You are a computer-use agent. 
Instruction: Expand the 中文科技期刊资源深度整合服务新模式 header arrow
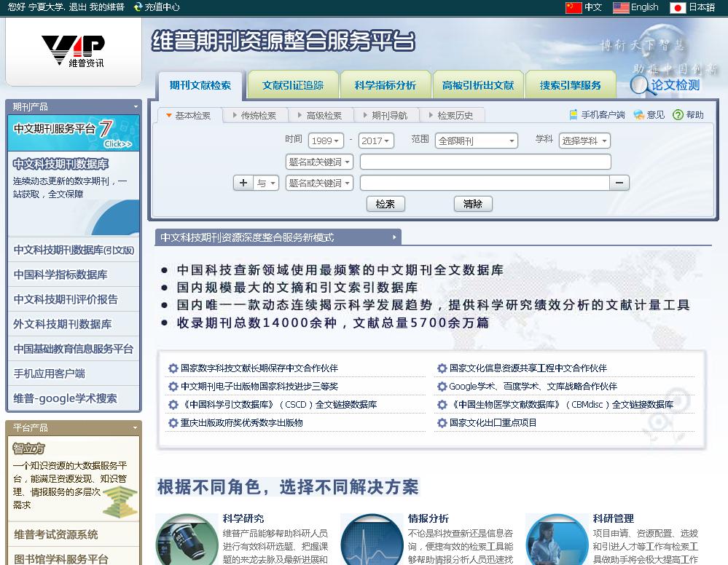pyautogui.click(x=394, y=237)
